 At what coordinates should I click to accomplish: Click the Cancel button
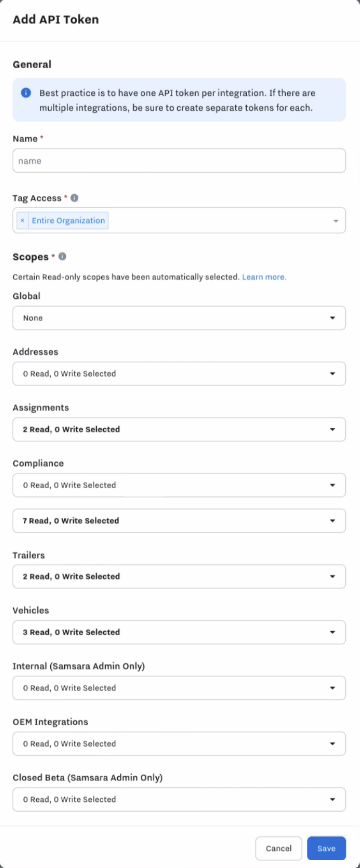[x=279, y=848]
